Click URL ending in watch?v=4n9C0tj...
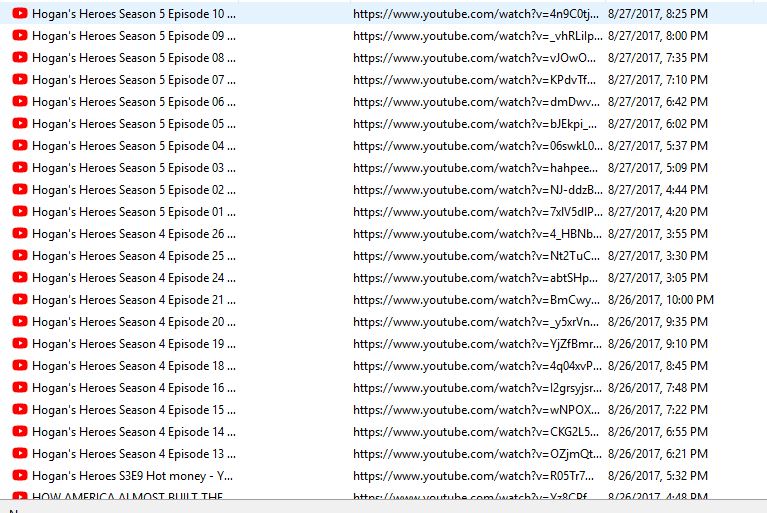767x513 pixels. click(475, 14)
